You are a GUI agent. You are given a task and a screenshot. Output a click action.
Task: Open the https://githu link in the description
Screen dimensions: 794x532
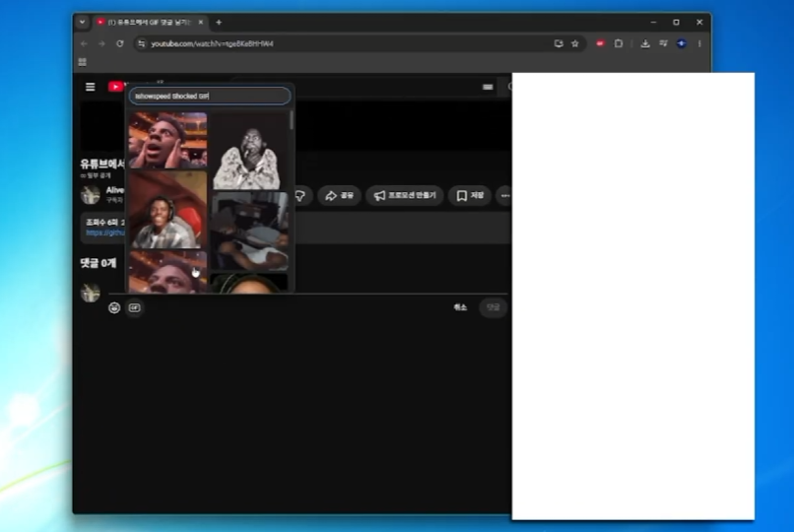pos(105,233)
